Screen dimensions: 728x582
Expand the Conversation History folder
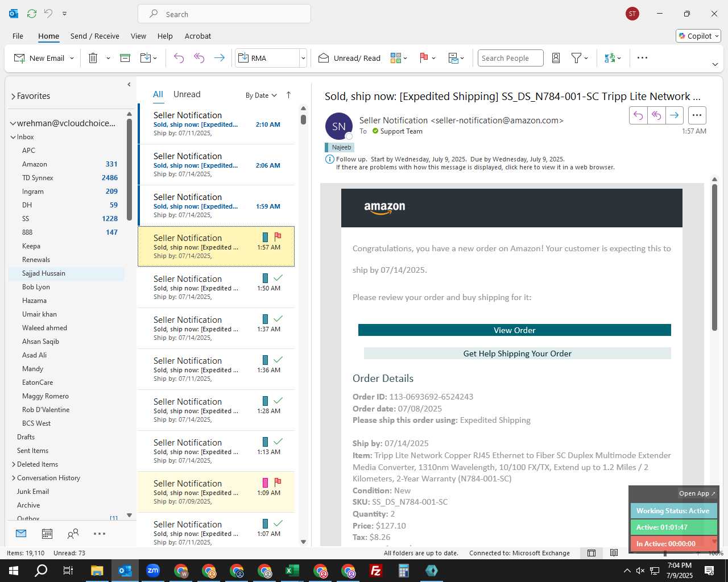click(x=14, y=478)
